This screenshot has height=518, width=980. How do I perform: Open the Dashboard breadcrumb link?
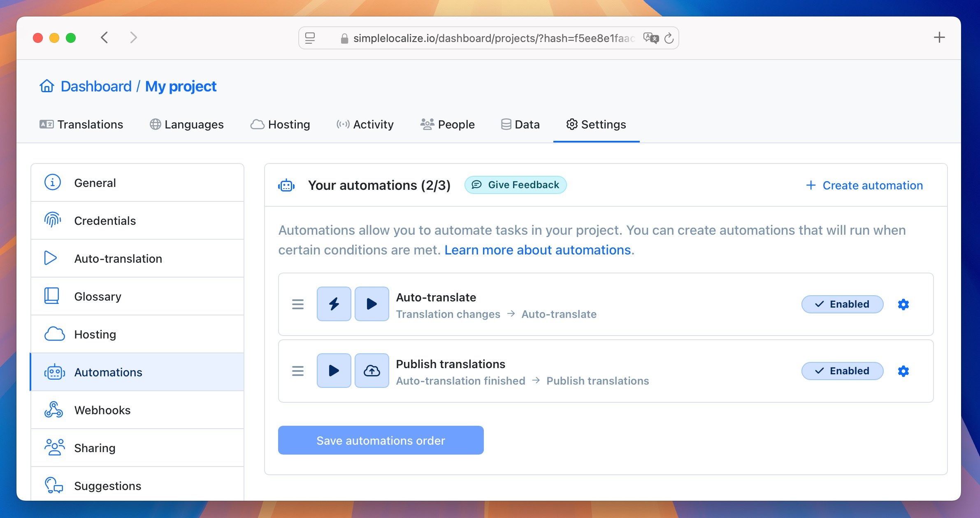96,86
